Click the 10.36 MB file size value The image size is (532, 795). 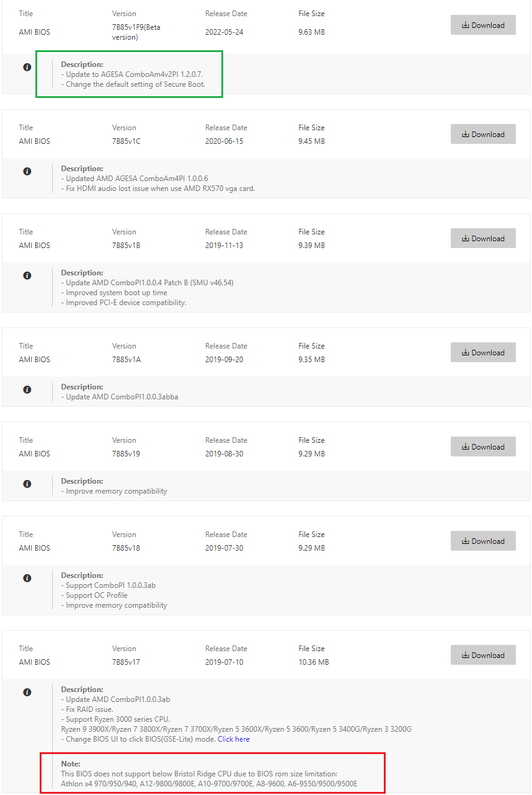313,662
